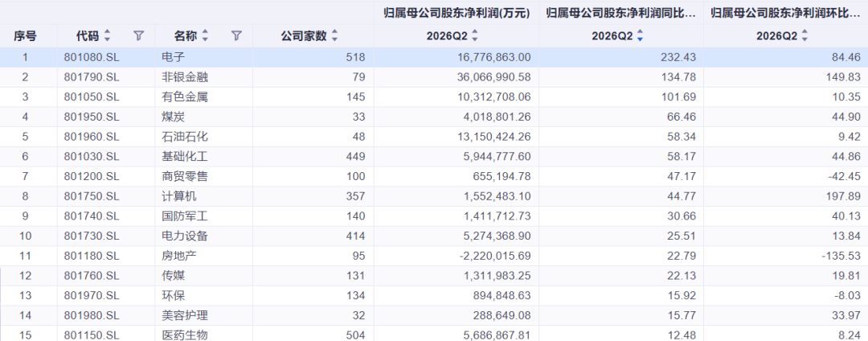Click the 电力设备 name cell
The height and width of the screenshot is (341, 868).
click(185, 236)
